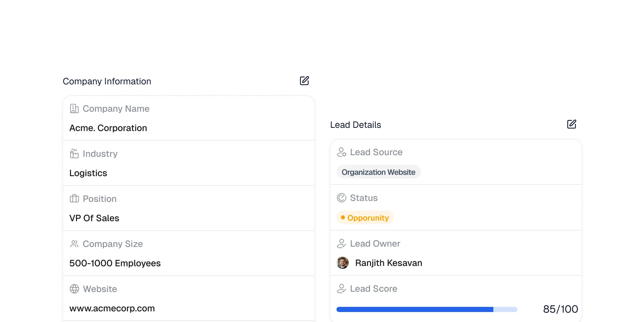Click the Opporunity status badge
Image resolution: width=644 pixels, height=322 pixels.
click(365, 217)
